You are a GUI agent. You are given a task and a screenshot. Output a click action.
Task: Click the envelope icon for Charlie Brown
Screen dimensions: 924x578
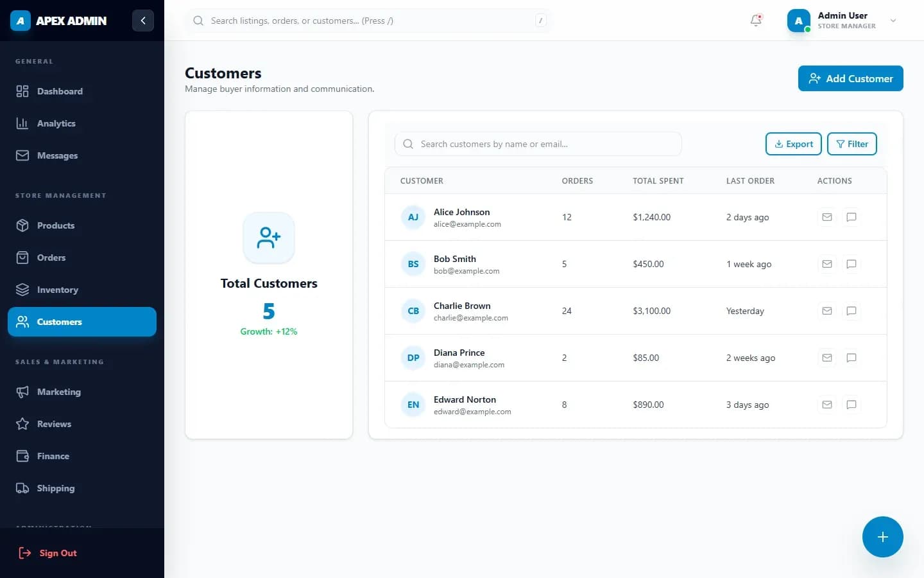coord(827,311)
